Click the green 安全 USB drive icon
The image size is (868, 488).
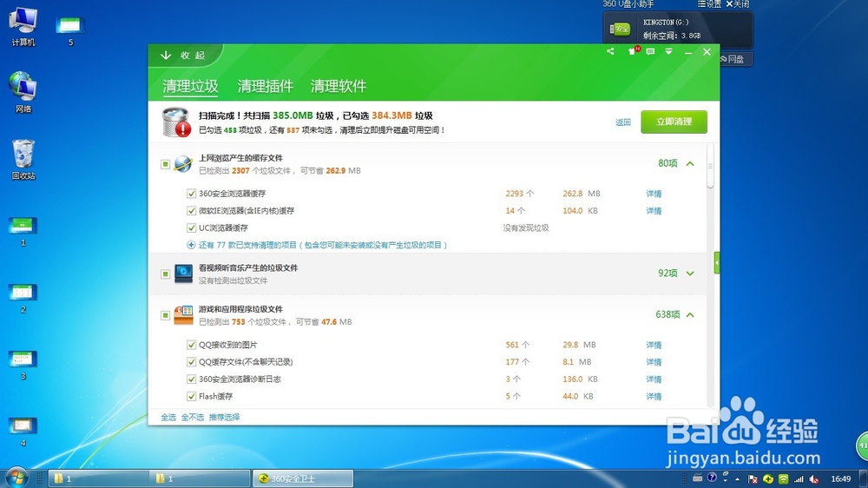point(620,29)
